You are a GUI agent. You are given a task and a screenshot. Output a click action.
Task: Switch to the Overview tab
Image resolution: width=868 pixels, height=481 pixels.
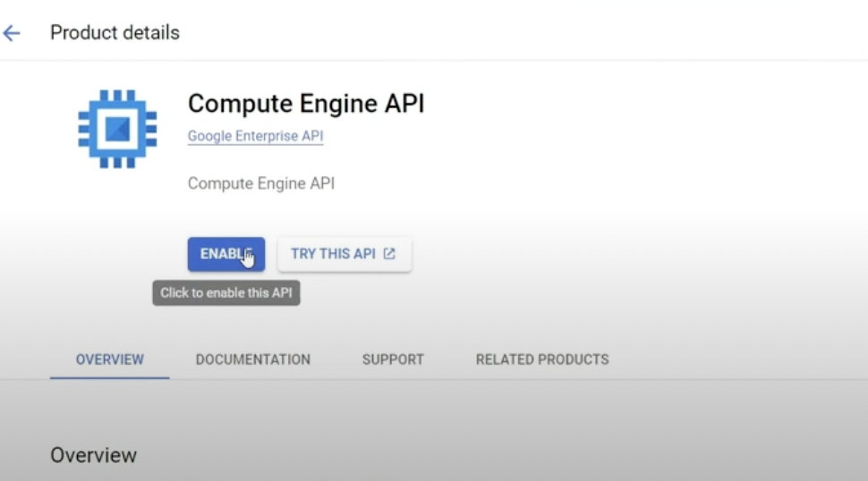pos(109,359)
